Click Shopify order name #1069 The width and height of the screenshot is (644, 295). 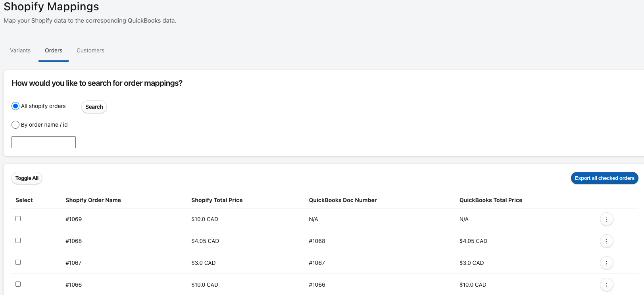coord(74,219)
